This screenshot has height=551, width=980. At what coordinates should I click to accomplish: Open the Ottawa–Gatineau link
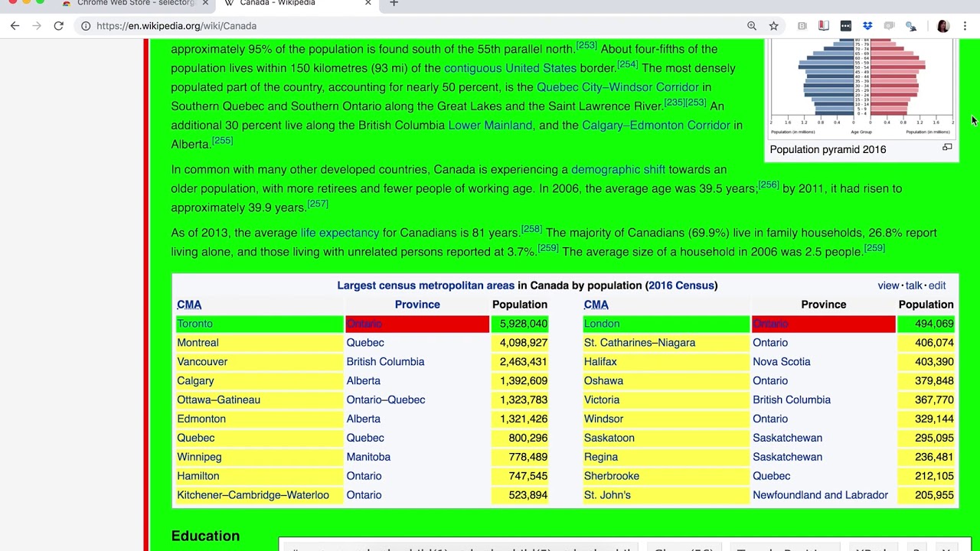pos(218,400)
